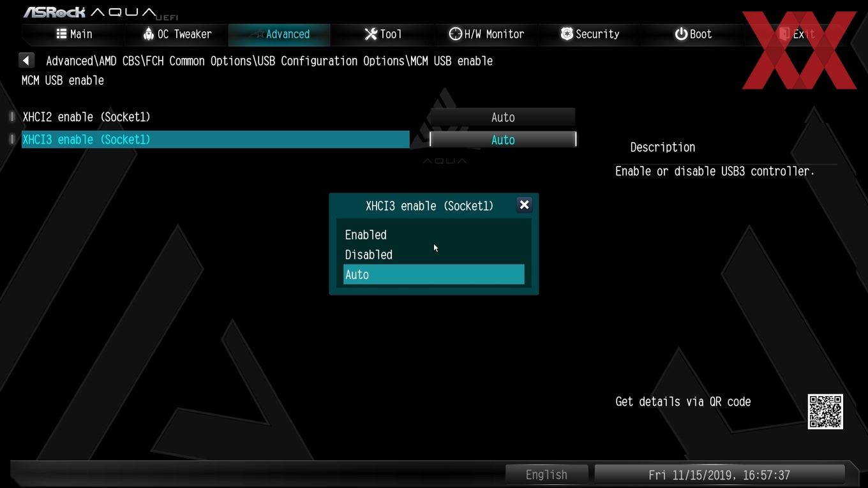This screenshot has height=488, width=868.
Task: Select highlighted XHCI3 enable (Socket1) row
Action: tap(216, 140)
